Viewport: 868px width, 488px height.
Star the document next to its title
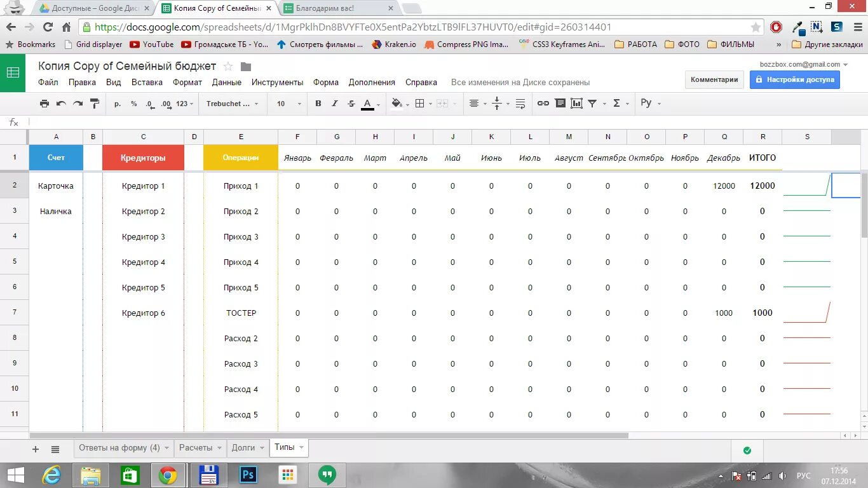(228, 67)
